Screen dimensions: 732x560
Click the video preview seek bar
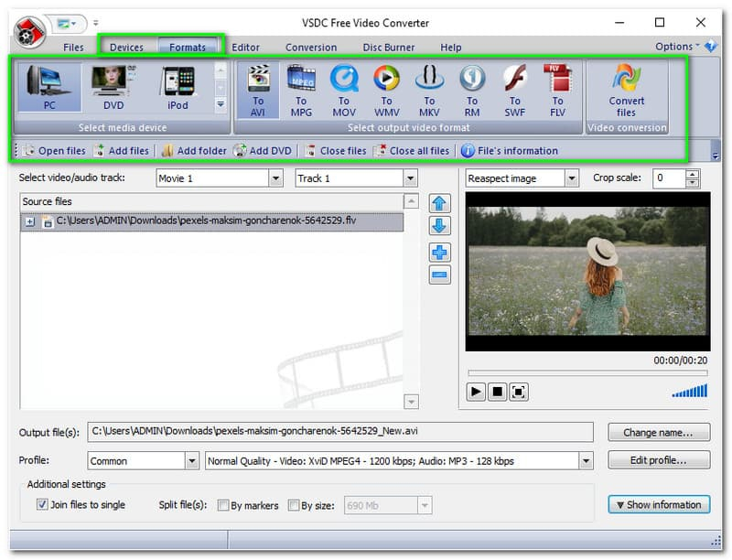point(587,372)
